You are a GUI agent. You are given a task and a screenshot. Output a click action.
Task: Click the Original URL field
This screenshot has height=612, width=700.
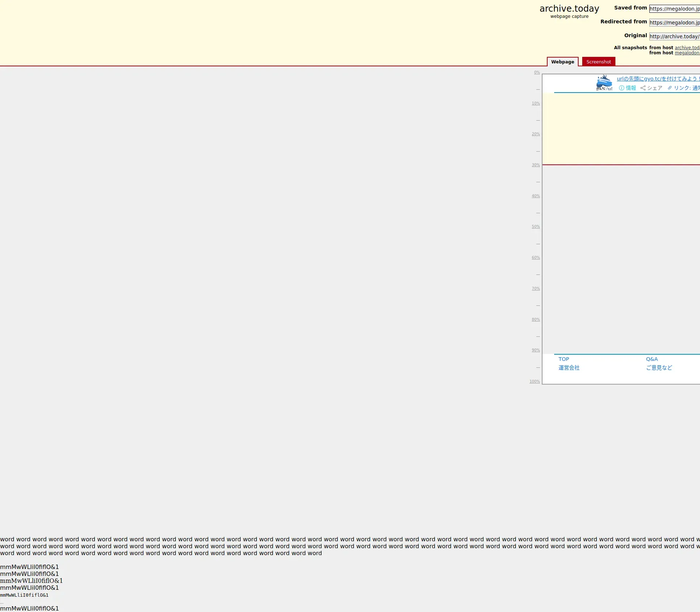tap(674, 36)
